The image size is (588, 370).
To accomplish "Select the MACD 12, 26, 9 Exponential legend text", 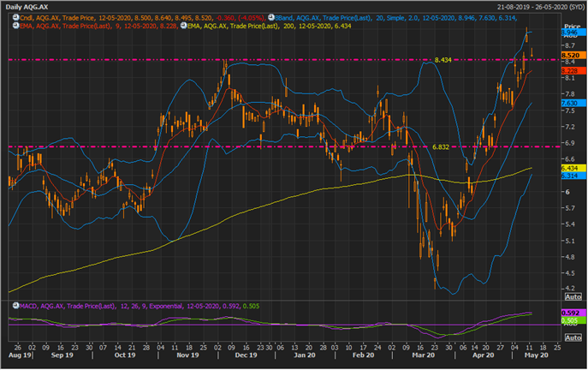I will point(140,306).
